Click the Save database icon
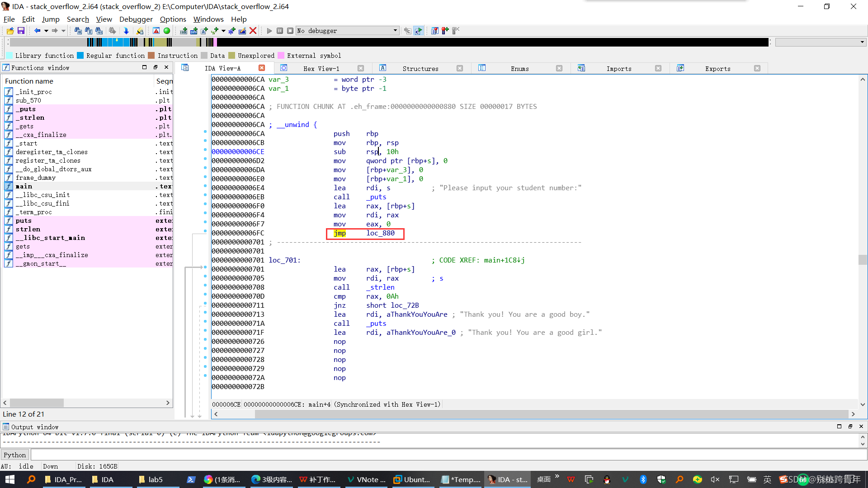The height and width of the screenshot is (488, 868). pyautogui.click(x=21, y=31)
